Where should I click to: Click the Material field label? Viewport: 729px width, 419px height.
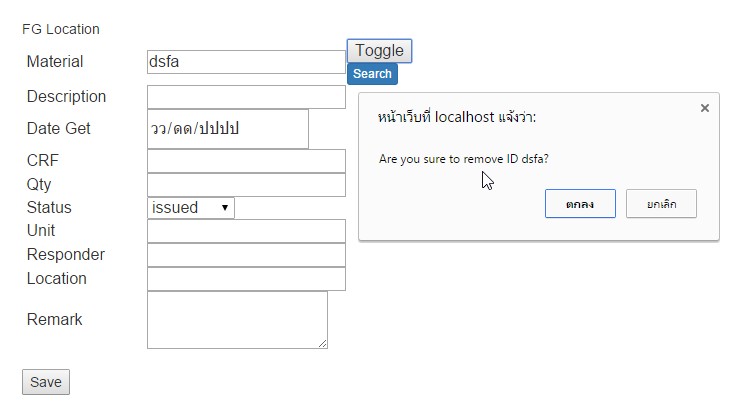(x=55, y=62)
